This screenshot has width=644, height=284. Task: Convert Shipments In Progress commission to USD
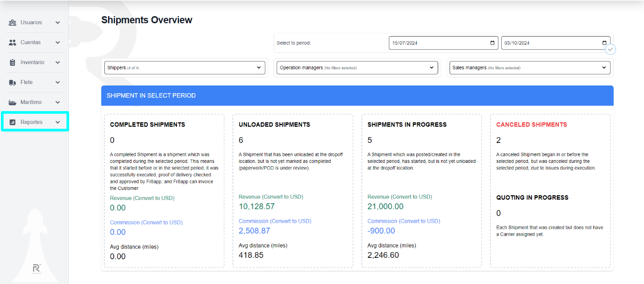404,221
